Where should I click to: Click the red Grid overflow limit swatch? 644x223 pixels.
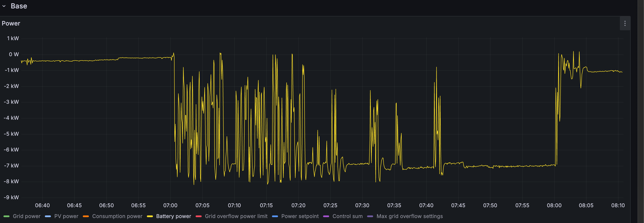pos(198,216)
